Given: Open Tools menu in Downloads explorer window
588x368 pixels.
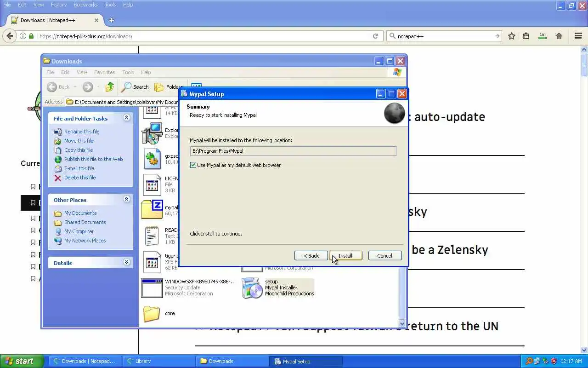Looking at the screenshot, I should point(128,72).
